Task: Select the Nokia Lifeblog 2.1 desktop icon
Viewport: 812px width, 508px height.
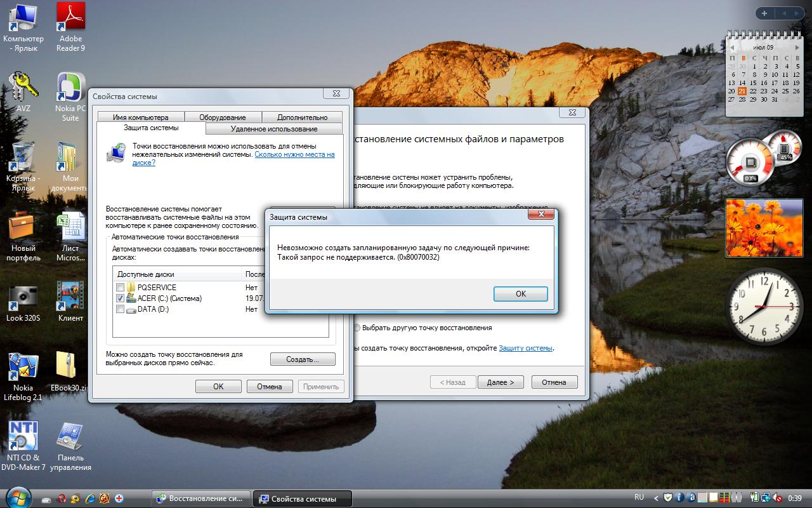Action: [23, 376]
